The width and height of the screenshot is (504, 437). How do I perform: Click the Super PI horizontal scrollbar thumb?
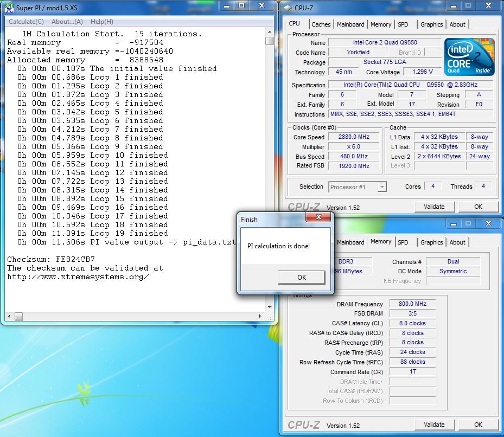click(18, 316)
